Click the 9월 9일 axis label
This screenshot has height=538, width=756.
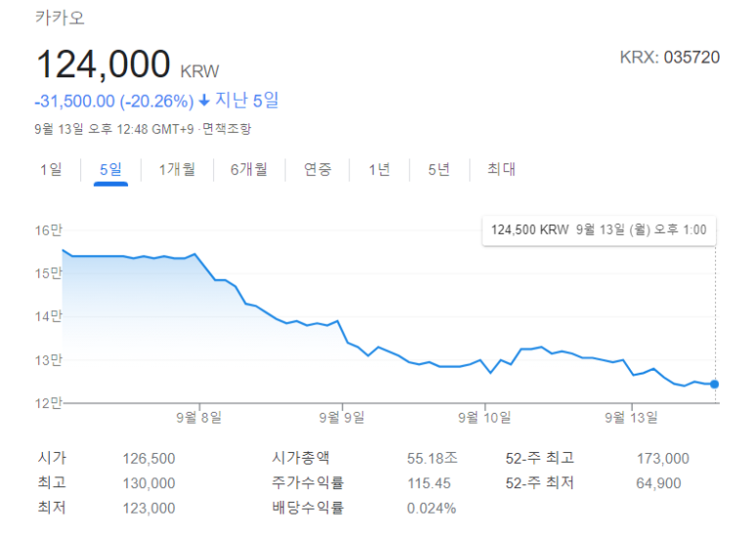click(342, 417)
